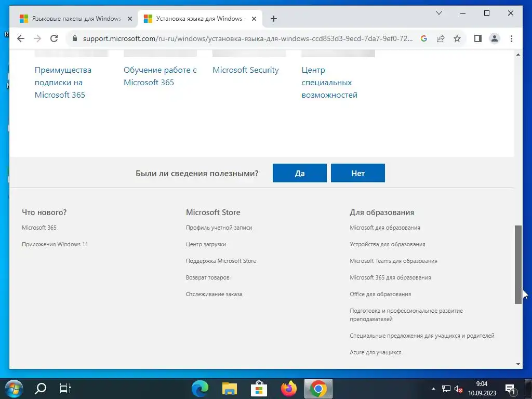Open Chrome three-dot menu
Image resolution: width=532 pixels, height=399 pixels.
(x=511, y=38)
